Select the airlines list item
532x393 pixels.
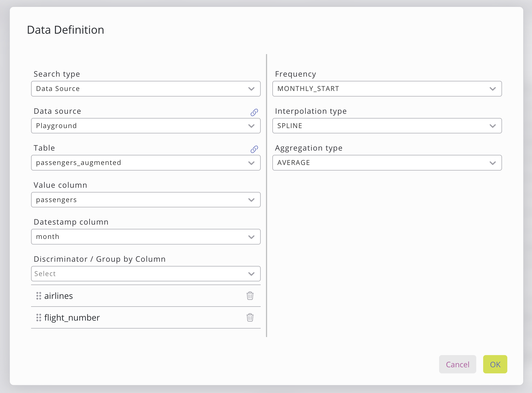(59, 296)
